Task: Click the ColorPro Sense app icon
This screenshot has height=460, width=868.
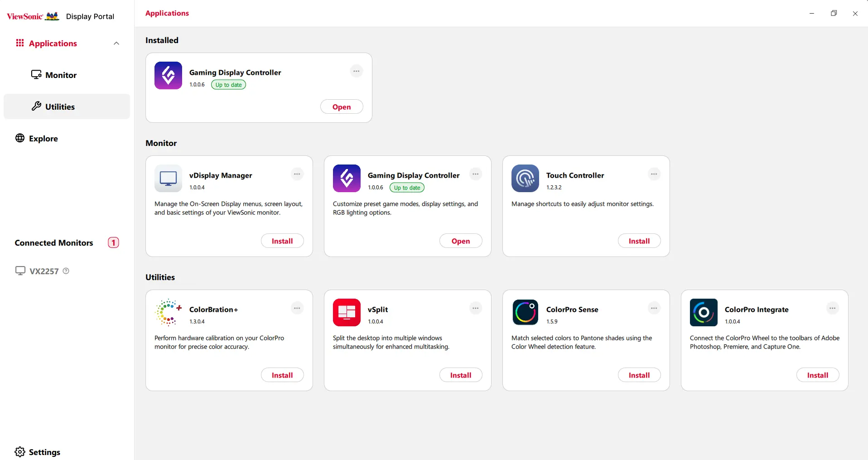Action: 525,312
